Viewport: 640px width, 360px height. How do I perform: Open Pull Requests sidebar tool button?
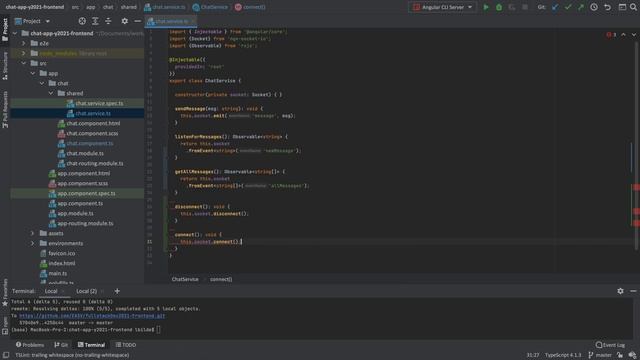[x=5, y=109]
